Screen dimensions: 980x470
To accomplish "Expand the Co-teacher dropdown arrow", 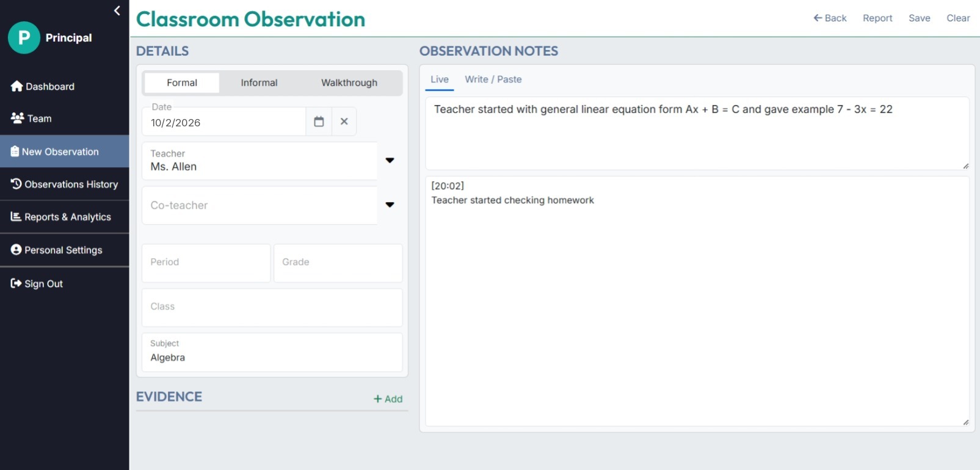I will tap(390, 205).
